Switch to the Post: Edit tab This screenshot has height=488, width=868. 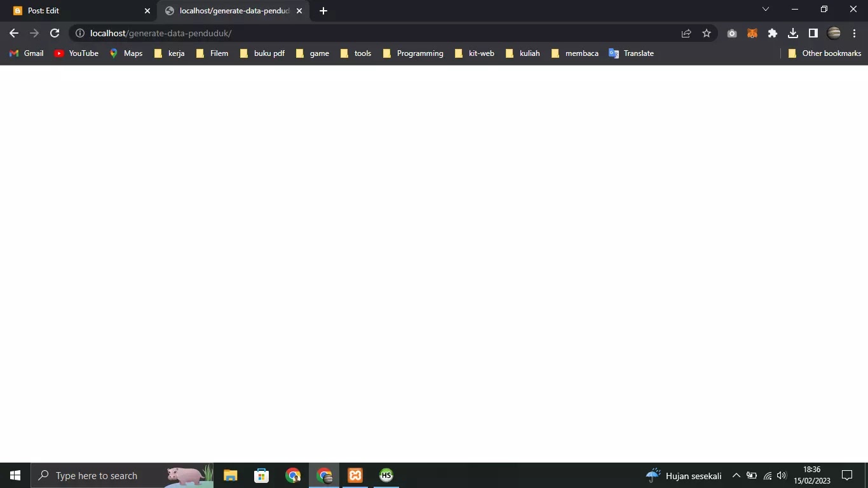pyautogui.click(x=79, y=11)
